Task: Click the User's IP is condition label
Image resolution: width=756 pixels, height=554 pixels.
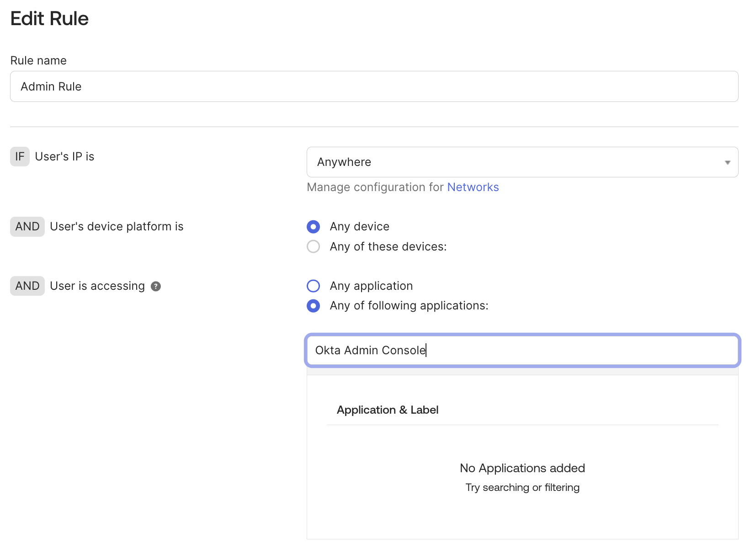Action: tap(64, 157)
